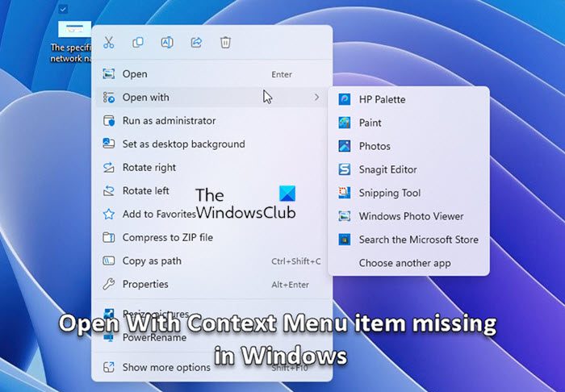The width and height of the screenshot is (565, 392).
Task: Choose Add to Favorites
Action: 211,215
